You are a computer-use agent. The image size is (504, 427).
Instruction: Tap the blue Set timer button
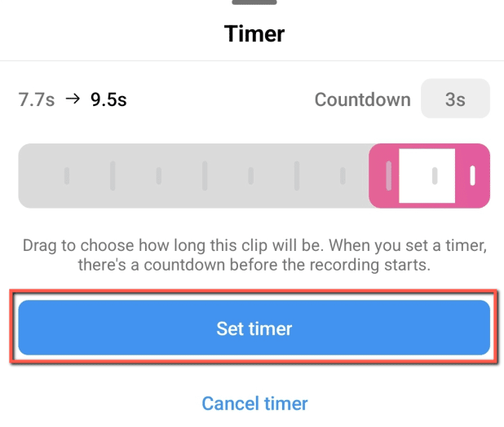(x=254, y=328)
